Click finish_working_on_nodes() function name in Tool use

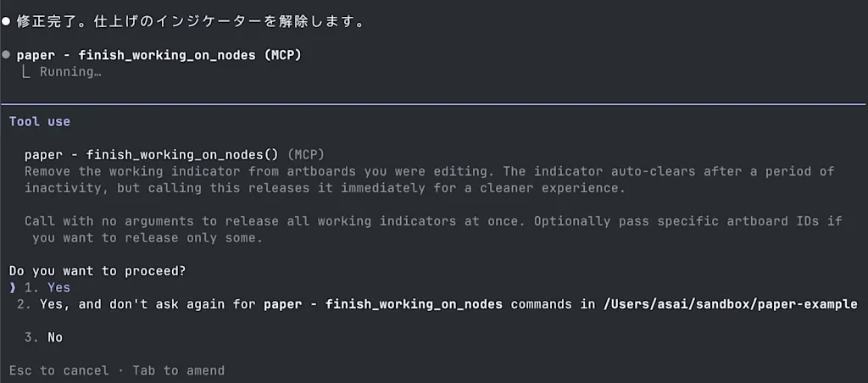coord(186,154)
